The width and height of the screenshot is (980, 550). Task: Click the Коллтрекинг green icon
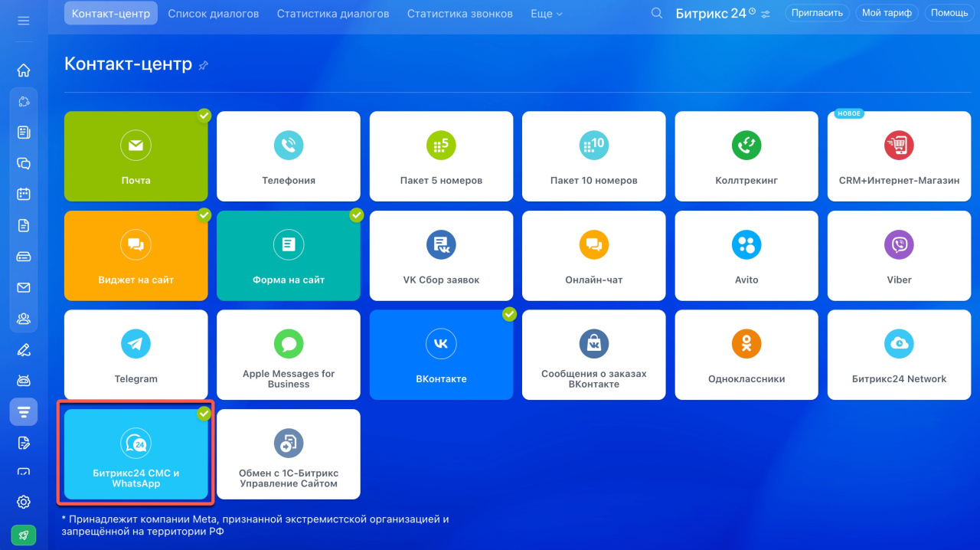point(746,145)
